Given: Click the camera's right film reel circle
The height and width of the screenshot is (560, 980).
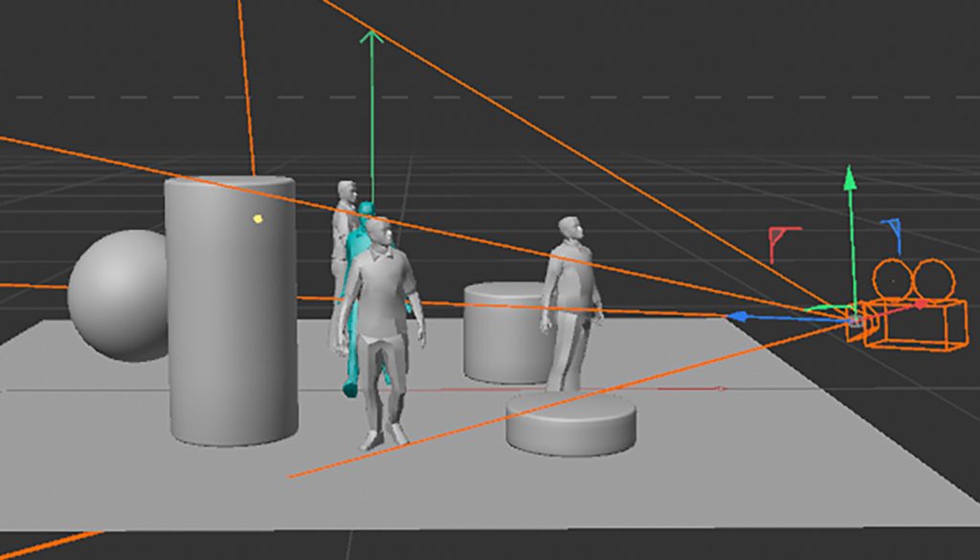Looking at the screenshot, I should pyautogui.click(x=934, y=279).
